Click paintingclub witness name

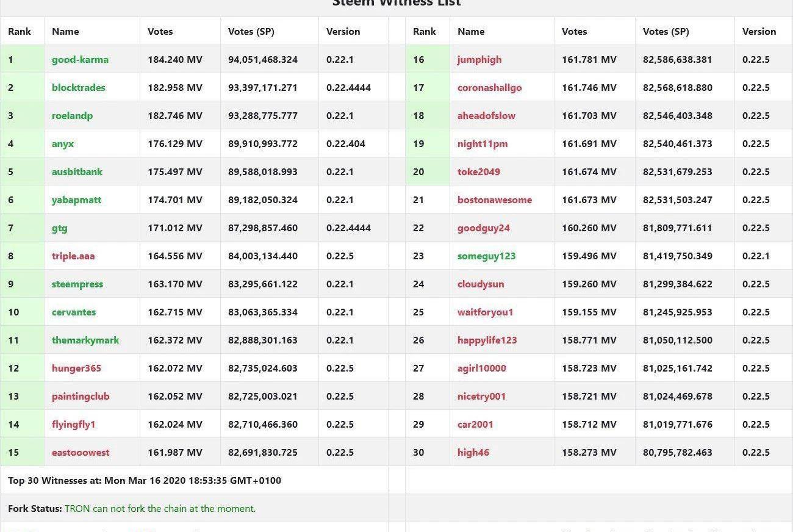click(81, 397)
